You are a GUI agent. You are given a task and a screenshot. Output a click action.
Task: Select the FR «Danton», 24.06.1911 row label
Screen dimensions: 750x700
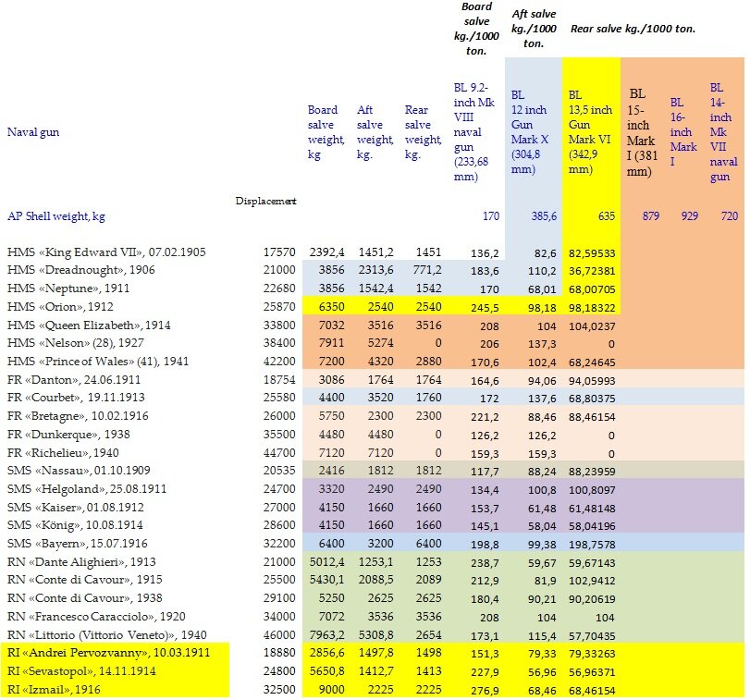coord(74,380)
